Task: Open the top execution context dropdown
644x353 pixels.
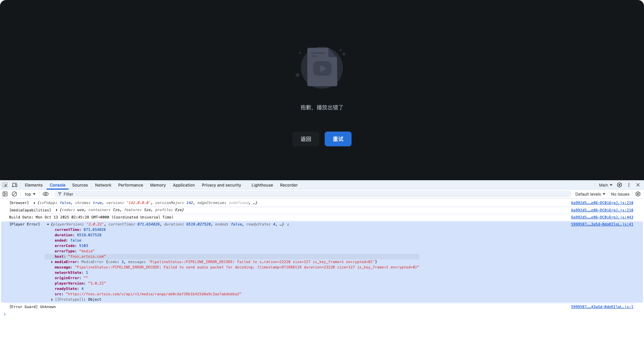Action: pos(30,194)
